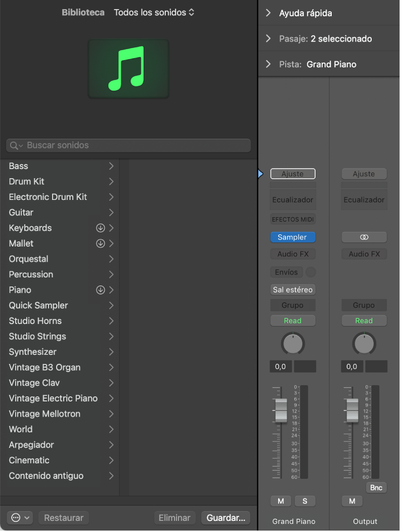The image size is (402, 532).
Task: Open the ellipsis action menu at bottom left
Action: (x=20, y=518)
